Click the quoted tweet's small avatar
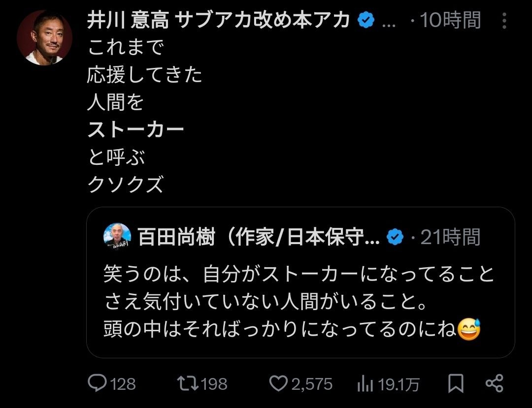 click(x=117, y=237)
